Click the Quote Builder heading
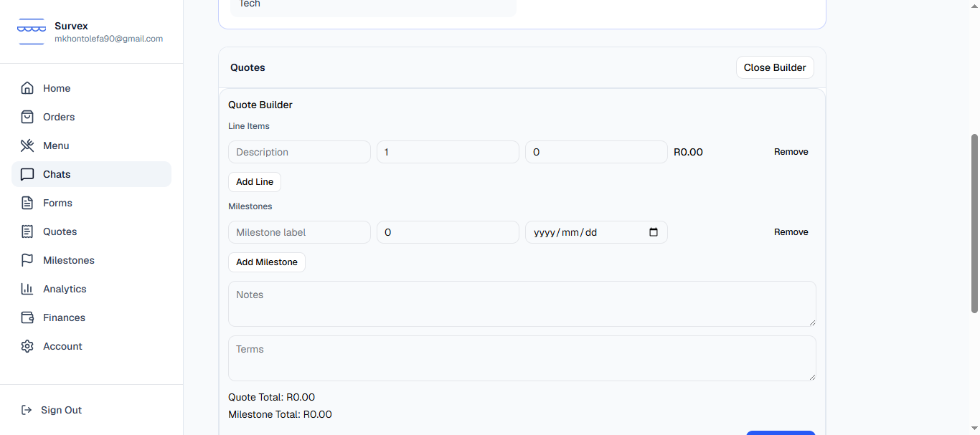 click(x=260, y=105)
